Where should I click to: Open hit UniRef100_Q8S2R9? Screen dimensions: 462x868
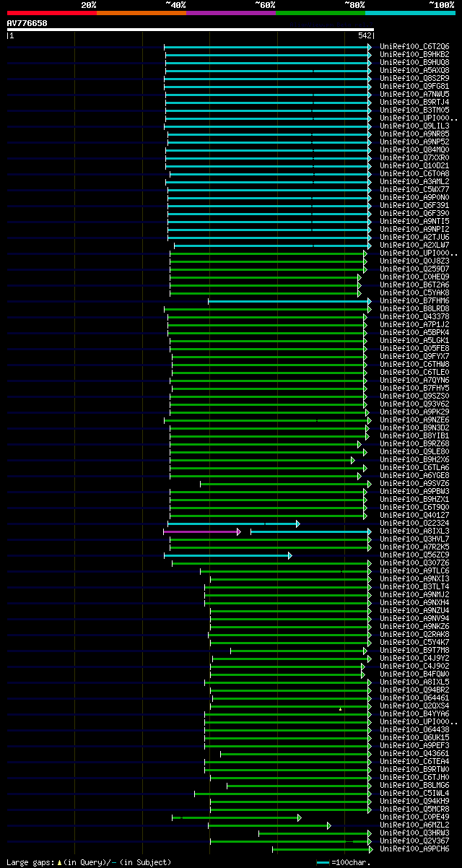415,79
